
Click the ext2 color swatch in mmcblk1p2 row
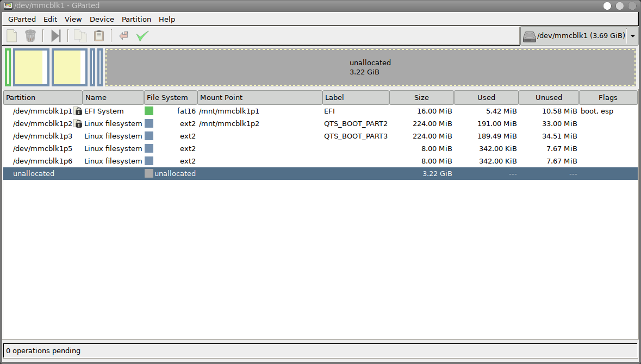coord(149,124)
